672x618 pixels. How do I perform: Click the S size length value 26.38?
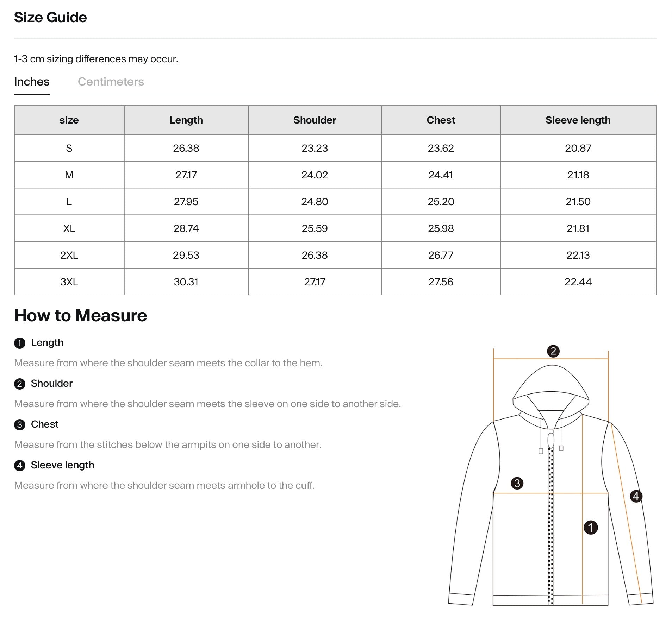coord(186,148)
